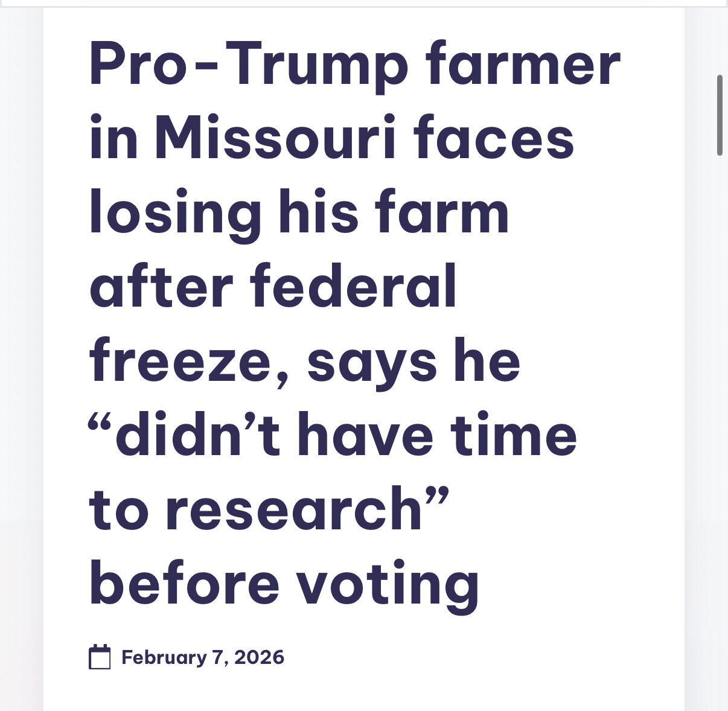Click the year "2026" in the date

pyautogui.click(x=259, y=657)
